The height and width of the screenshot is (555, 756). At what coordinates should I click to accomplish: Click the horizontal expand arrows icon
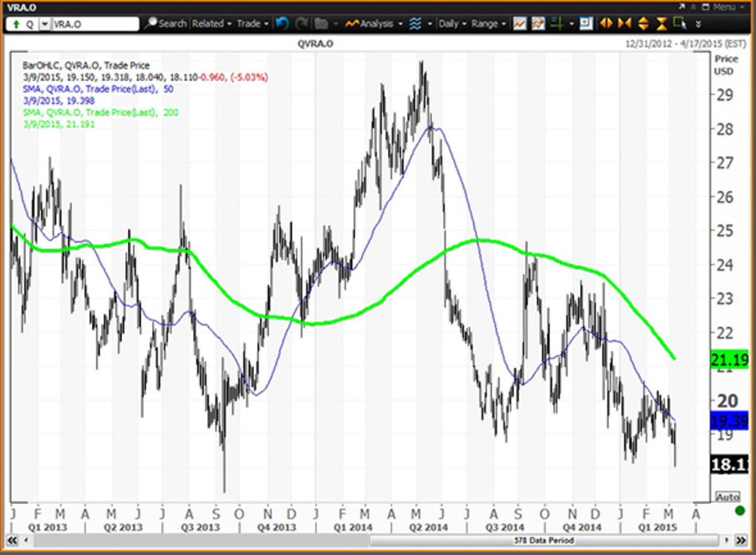pyautogui.click(x=606, y=23)
